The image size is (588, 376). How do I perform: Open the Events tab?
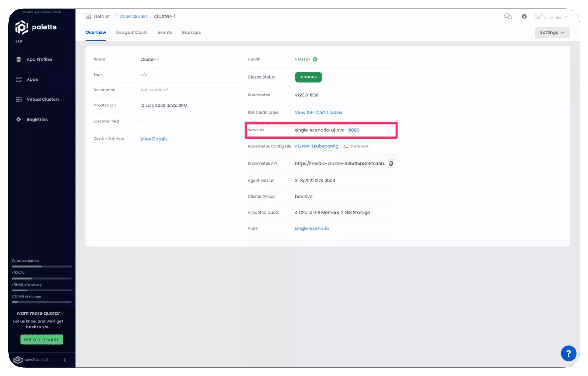[165, 32]
